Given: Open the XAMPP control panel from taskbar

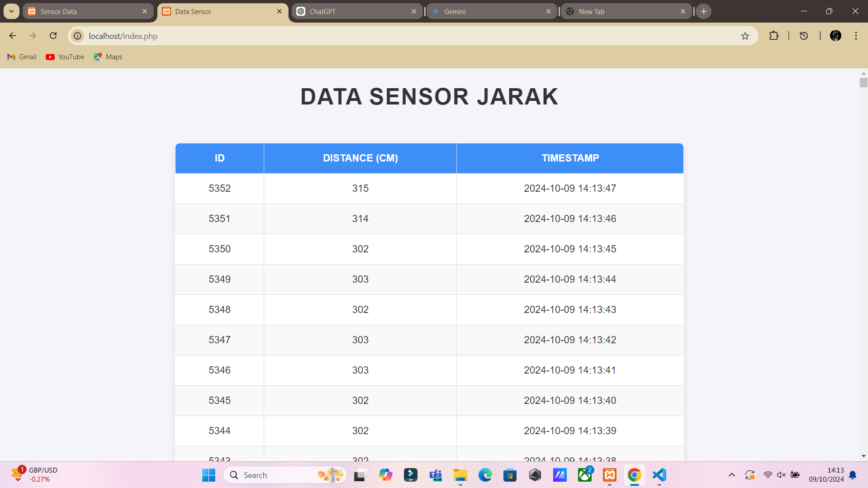Looking at the screenshot, I should click(609, 475).
